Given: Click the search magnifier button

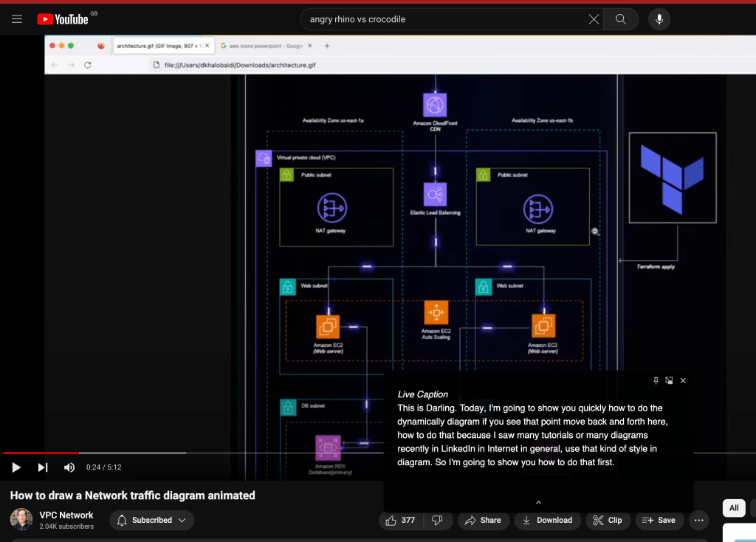Looking at the screenshot, I should pos(621,19).
